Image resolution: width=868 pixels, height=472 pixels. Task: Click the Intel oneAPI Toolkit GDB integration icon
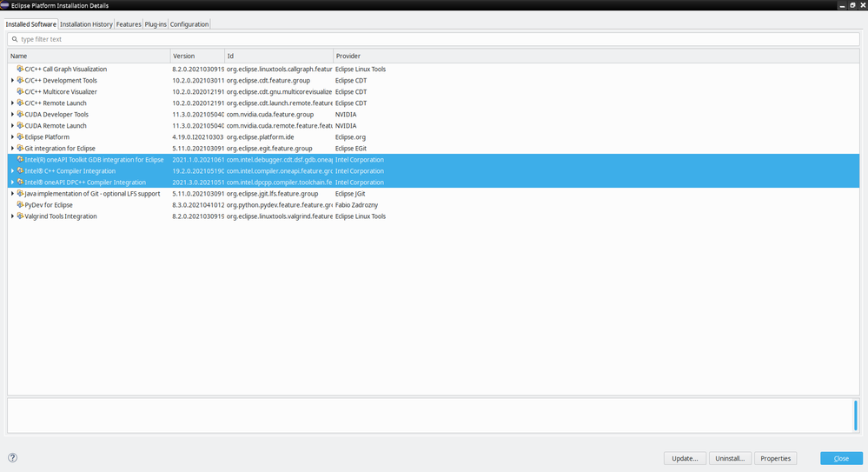pos(20,160)
